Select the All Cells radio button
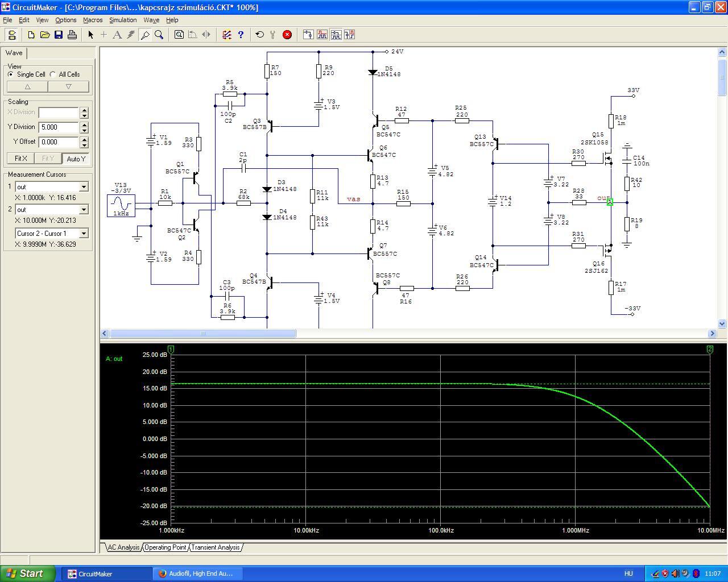The width and height of the screenshot is (728, 582). click(x=53, y=74)
